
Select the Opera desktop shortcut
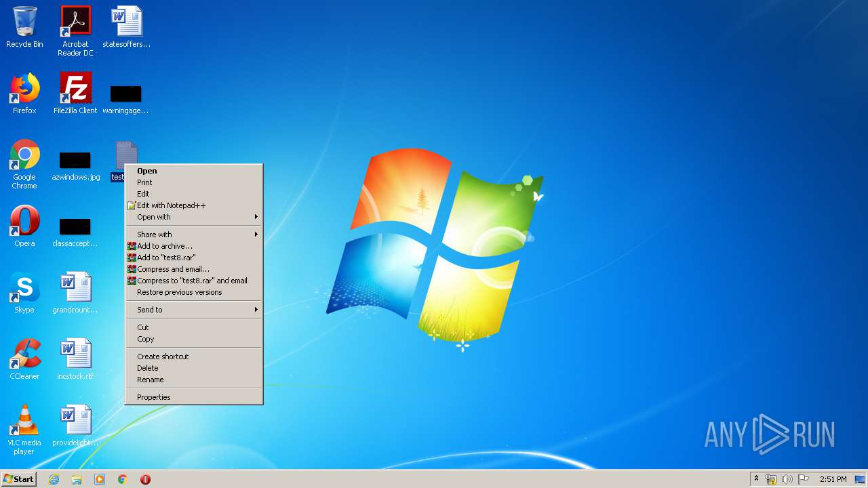(24, 226)
